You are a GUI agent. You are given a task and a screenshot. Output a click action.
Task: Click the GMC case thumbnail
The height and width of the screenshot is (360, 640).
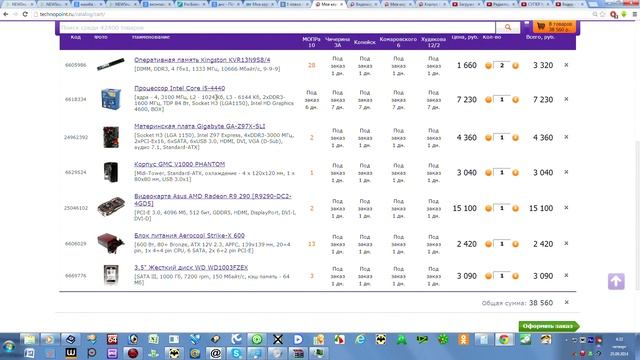(x=111, y=172)
